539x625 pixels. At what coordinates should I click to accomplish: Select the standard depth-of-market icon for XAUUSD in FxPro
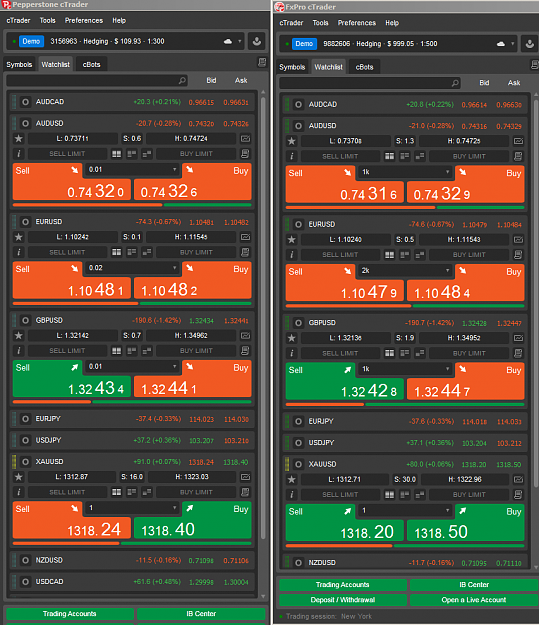click(x=389, y=495)
